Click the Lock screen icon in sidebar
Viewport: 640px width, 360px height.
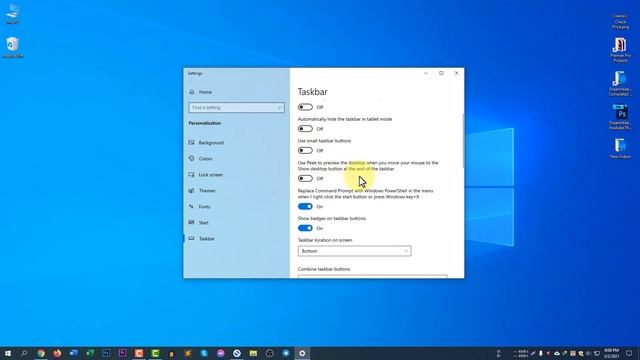pyautogui.click(x=191, y=174)
